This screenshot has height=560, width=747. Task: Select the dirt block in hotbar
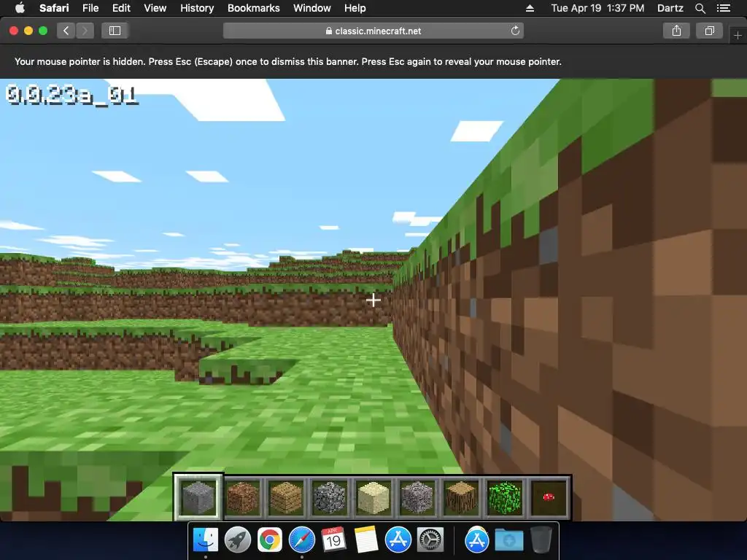242,497
